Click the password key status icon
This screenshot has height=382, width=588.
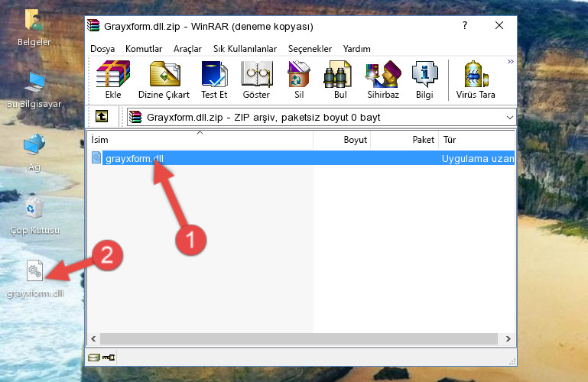[x=109, y=358]
